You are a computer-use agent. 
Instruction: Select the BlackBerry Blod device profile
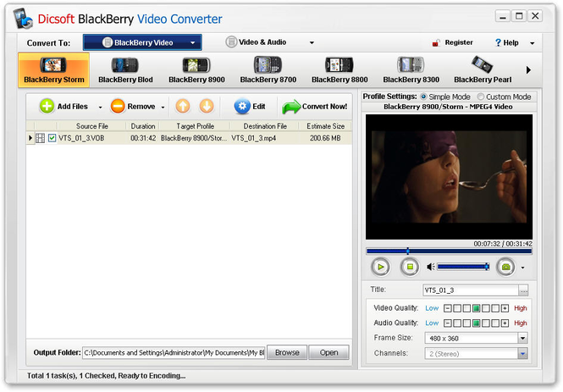click(125, 70)
